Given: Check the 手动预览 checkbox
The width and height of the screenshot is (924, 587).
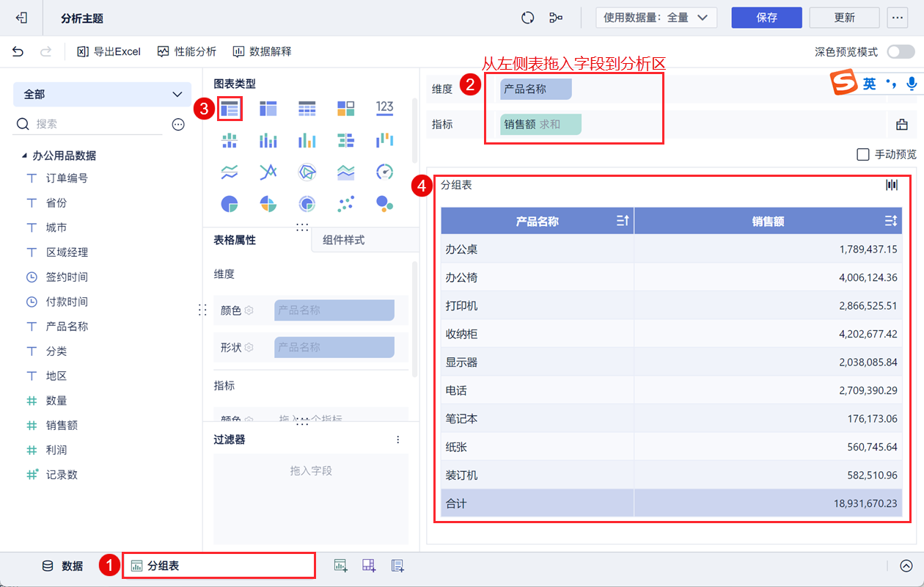Looking at the screenshot, I should click(x=863, y=154).
